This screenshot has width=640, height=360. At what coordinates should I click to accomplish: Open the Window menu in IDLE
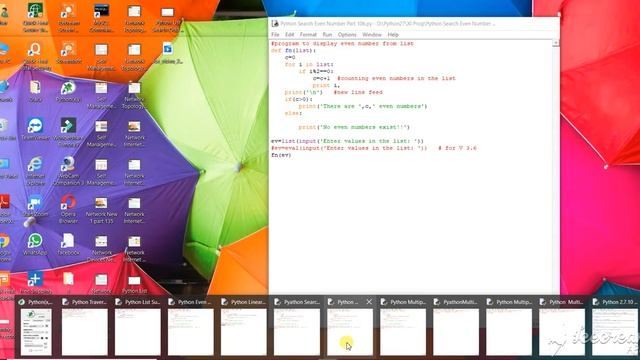point(371,35)
